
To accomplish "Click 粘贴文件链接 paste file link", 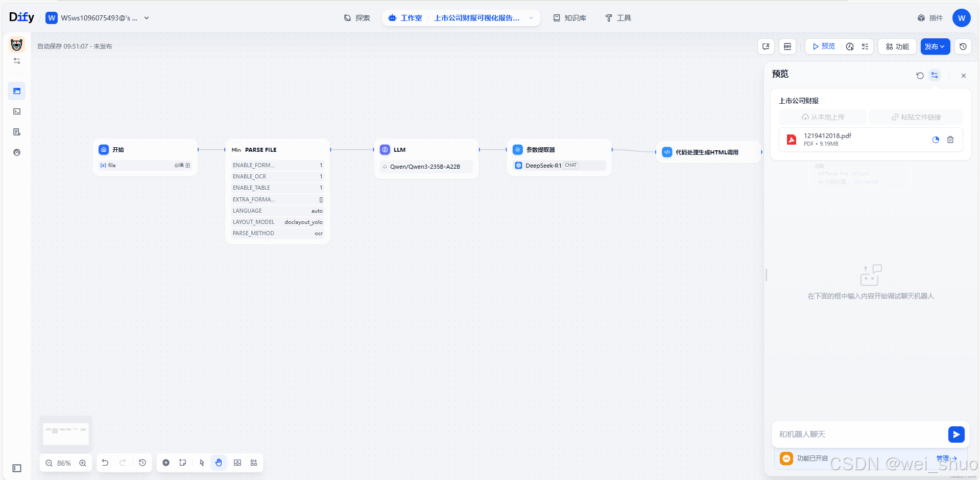I will (916, 117).
